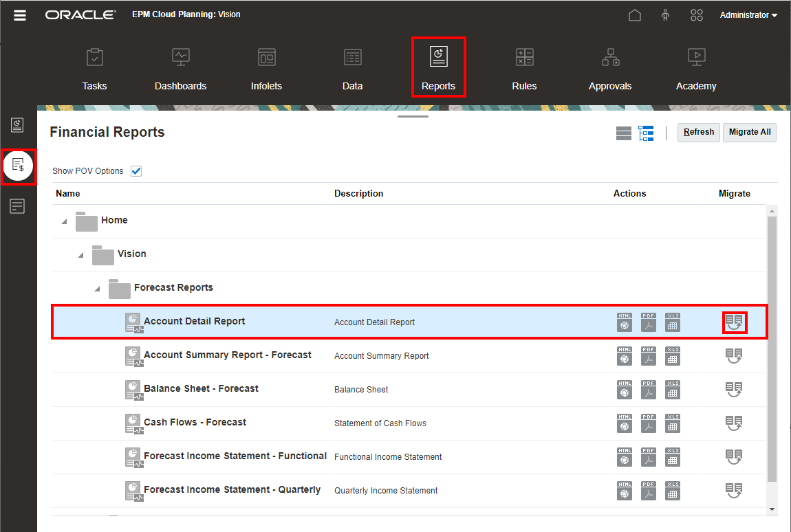Uncheck Show POV Options checkbox

click(x=136, y=171)
